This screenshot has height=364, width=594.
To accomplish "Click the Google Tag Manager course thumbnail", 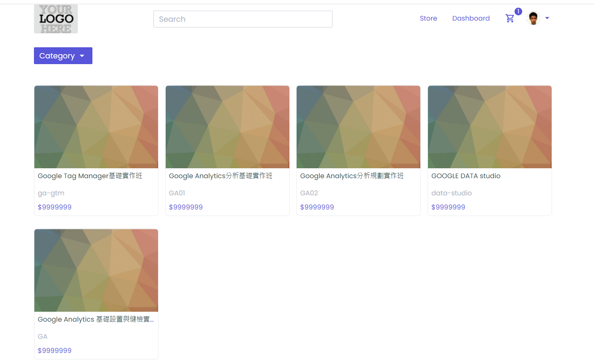I will click(96, 127).
